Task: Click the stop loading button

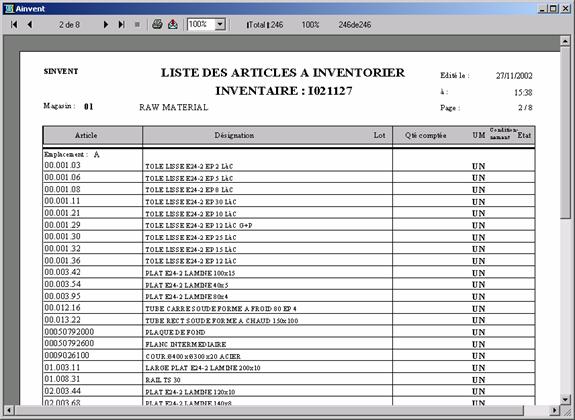Action: pos(137,25)
